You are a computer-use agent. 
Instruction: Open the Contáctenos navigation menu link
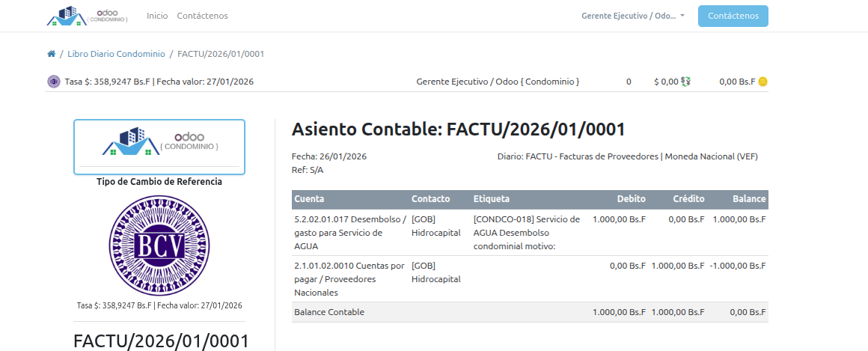pos(202,16)
